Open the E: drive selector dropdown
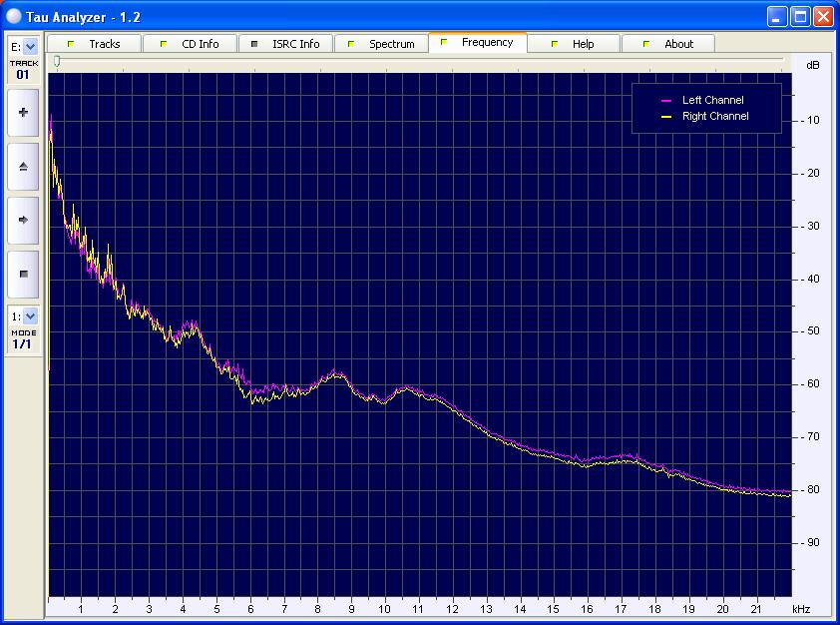The width and height of the screenshot is (840, 625). [x=30, y=46]
